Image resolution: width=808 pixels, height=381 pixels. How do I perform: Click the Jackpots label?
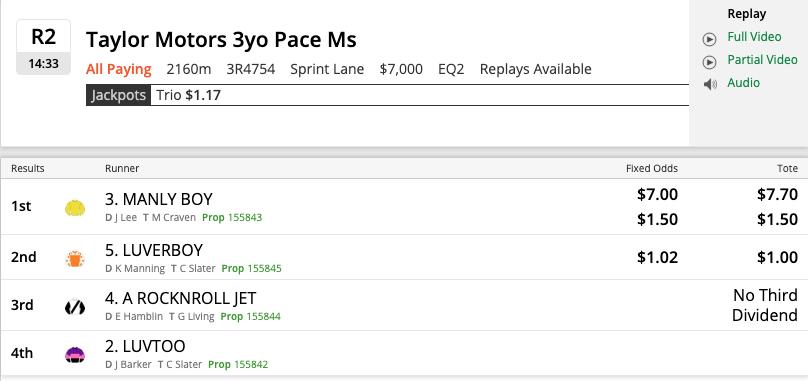[119, 95]
